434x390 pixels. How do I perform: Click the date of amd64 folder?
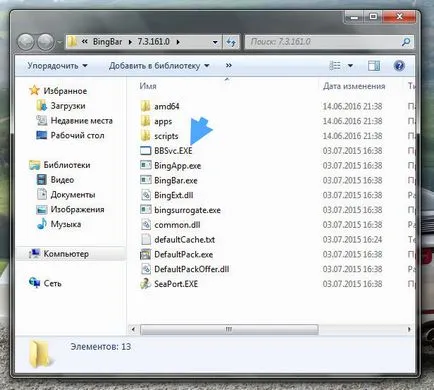pos(352,106)
